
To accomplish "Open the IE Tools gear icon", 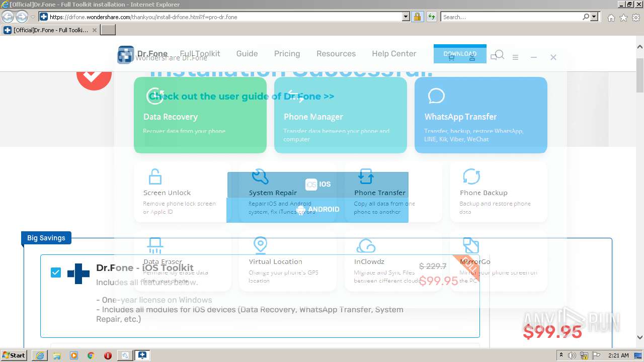I will pos(636,18).
